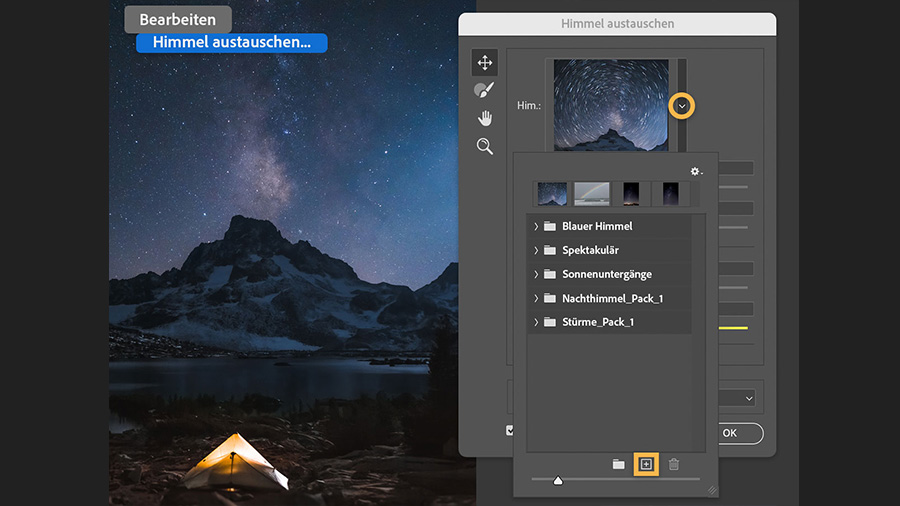Viewport: 900px width, 506px height.
Task: Click the popup resize grip corner
Action: point(712,490)
